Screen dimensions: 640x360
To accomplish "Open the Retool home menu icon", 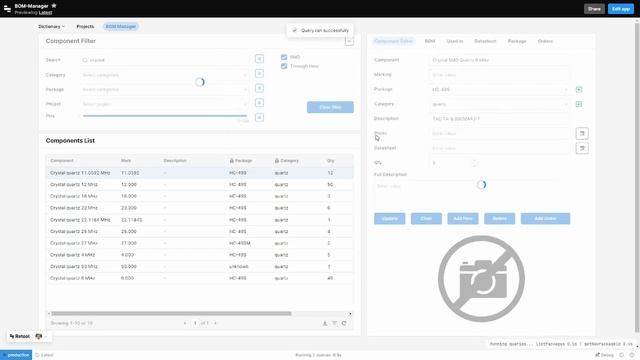I will point(7,9).
